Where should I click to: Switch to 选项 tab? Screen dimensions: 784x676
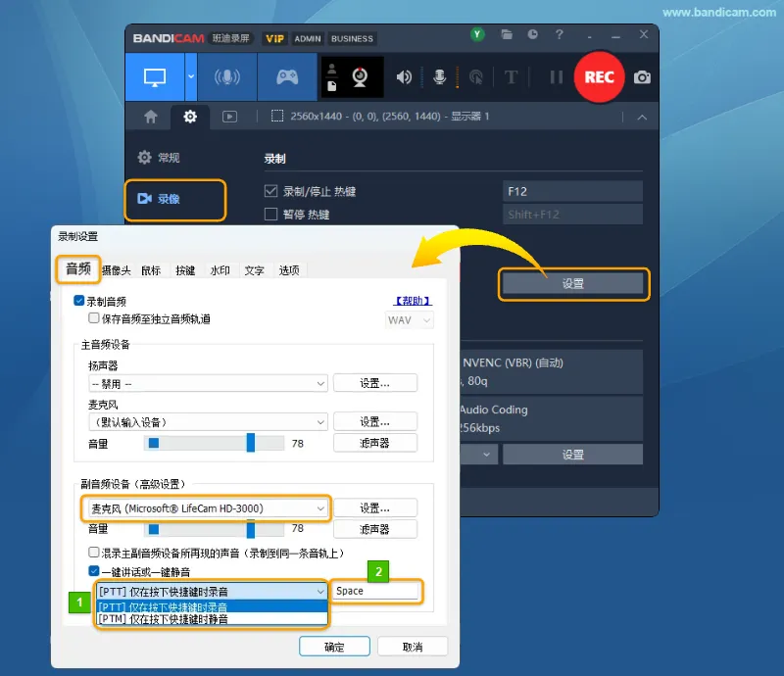(x=289, y=270)
